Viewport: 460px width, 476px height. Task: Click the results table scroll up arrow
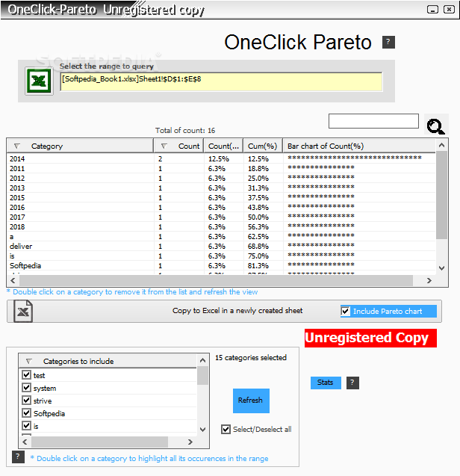[442, 146]
